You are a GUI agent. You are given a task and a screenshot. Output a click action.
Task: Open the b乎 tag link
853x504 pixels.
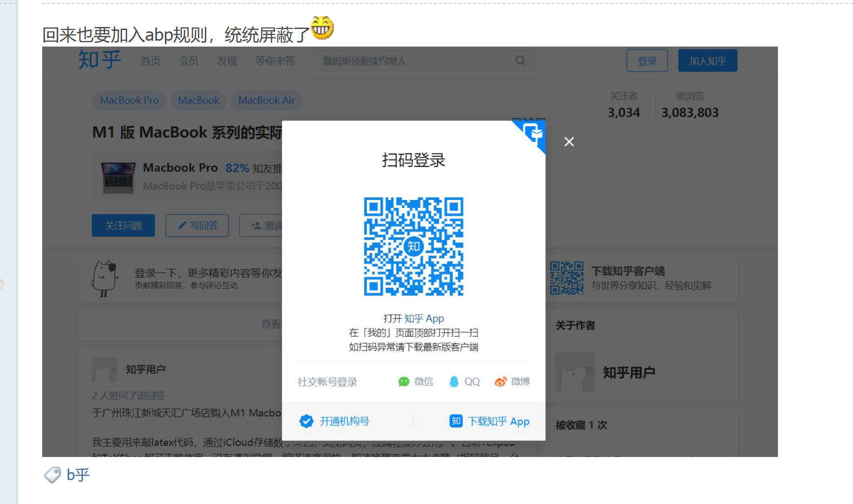pos(78,475)
